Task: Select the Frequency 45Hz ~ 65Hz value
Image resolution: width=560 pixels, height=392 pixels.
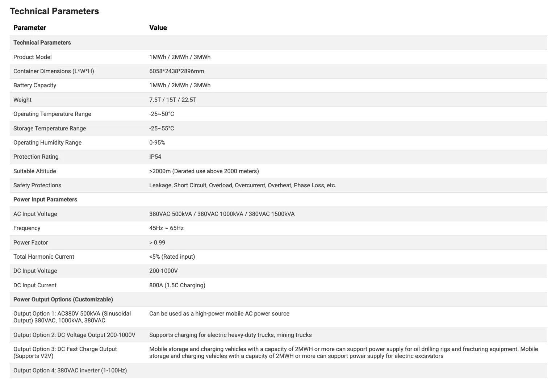Action: click(166, 228)
